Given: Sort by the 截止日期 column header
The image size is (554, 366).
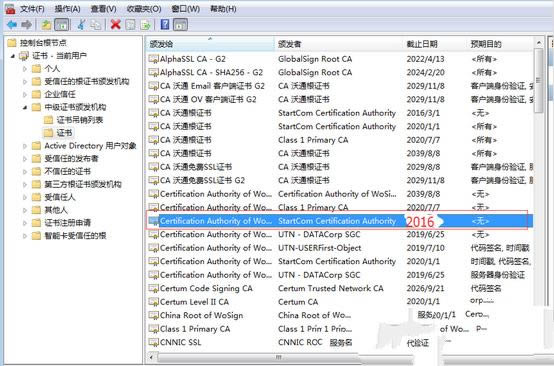Looking at the screenshot, I should pyautogui.click(x=435, y=44).
